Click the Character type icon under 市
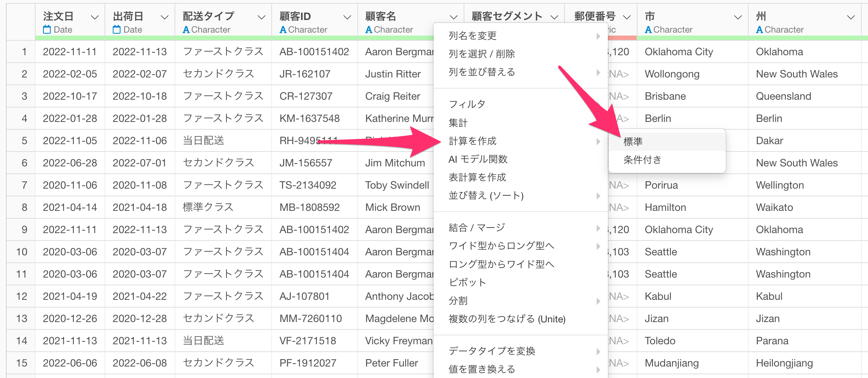868x378 pixels. pos(648,30)
